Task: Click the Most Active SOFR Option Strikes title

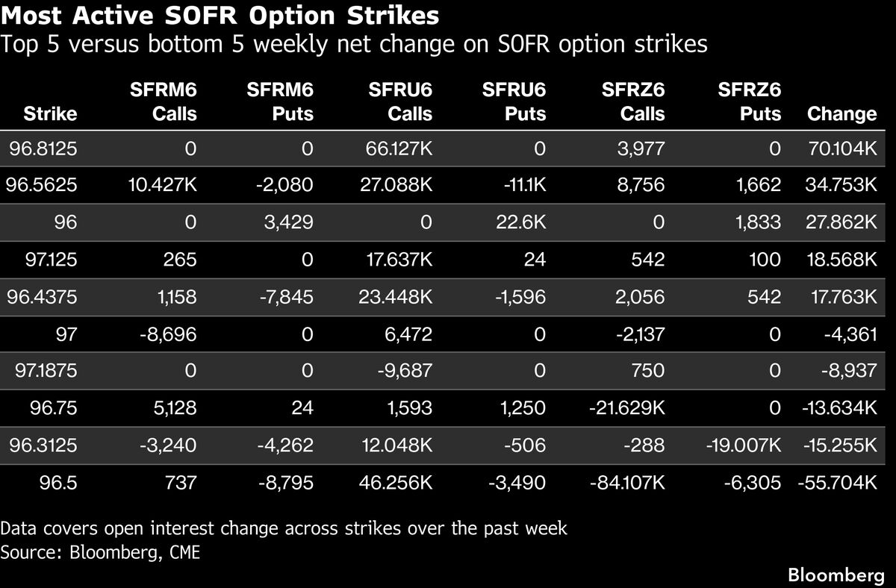Action: pyautogui.click(x=220, y=15)
